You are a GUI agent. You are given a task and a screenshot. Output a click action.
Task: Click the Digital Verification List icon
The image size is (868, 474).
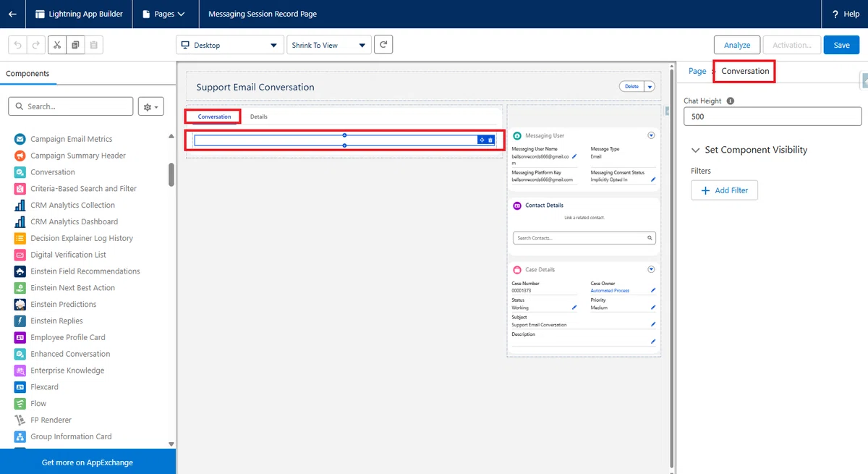click(x=20, y=255)
